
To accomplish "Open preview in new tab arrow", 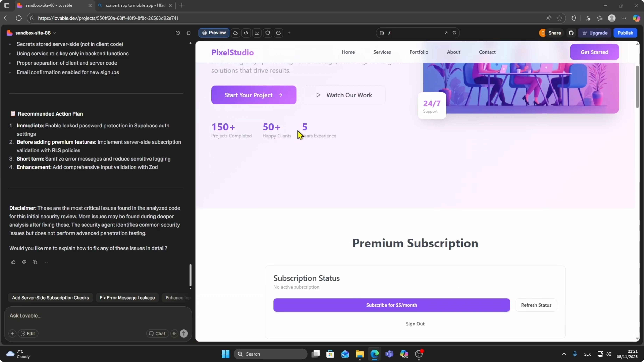I will click(446, 33).
